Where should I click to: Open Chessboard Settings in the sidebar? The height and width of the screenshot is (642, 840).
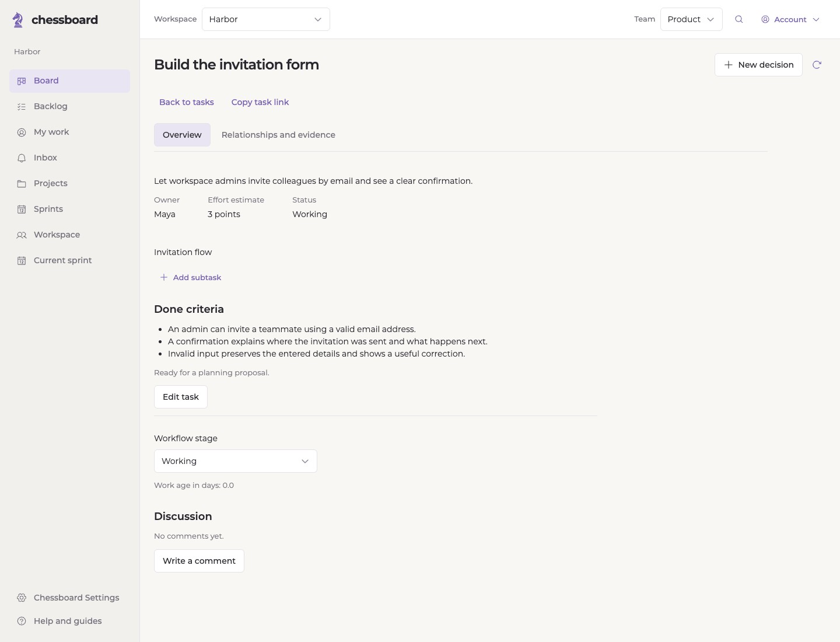tap(69, 598)
